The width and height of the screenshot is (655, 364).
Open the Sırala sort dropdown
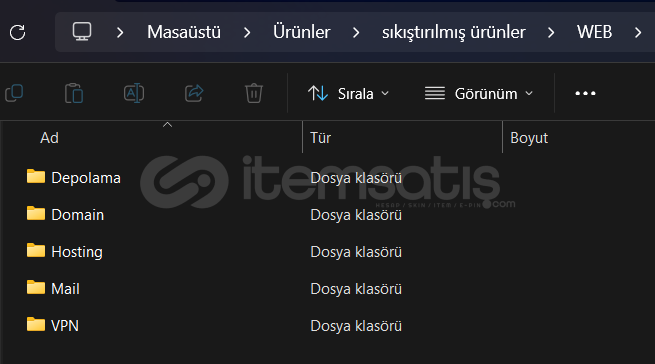pyautogui.click(x=348, y=94)
